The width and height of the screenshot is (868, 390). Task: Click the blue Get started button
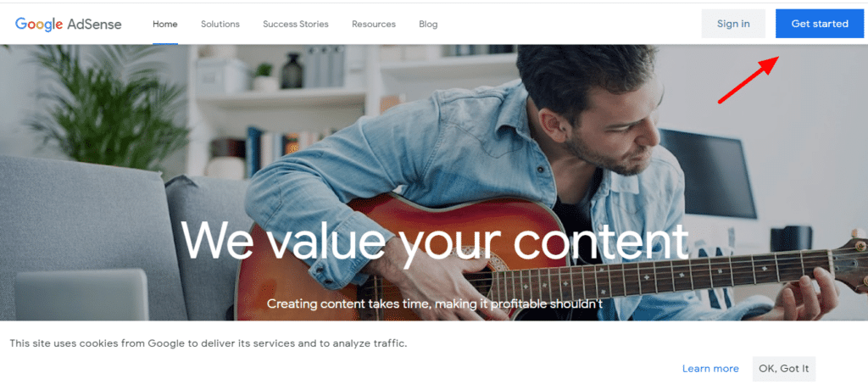pyautogui.click(x=820, y=24)
